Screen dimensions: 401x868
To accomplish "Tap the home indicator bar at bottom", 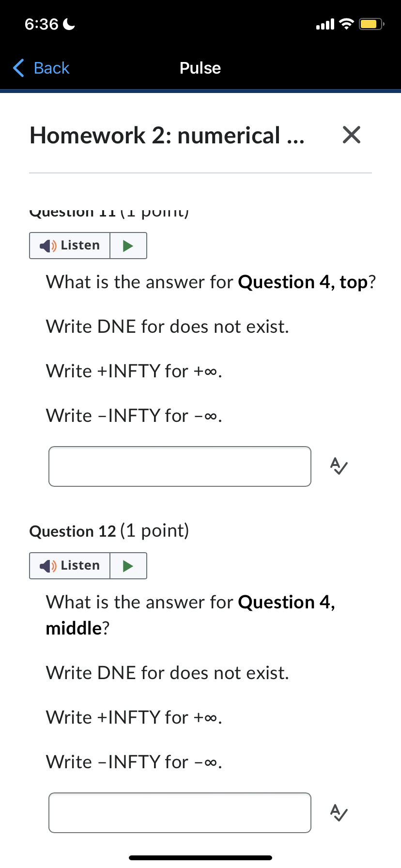I will point(200,857).
